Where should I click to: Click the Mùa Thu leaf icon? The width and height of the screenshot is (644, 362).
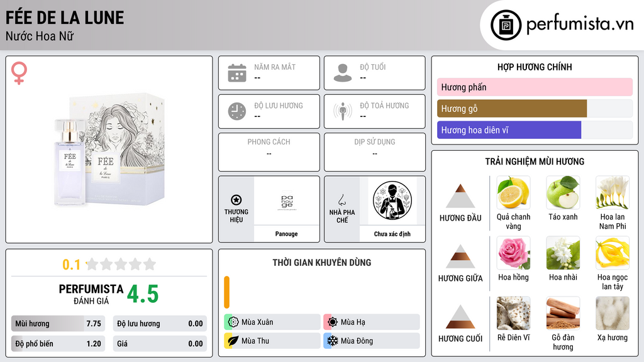[233, 341]
